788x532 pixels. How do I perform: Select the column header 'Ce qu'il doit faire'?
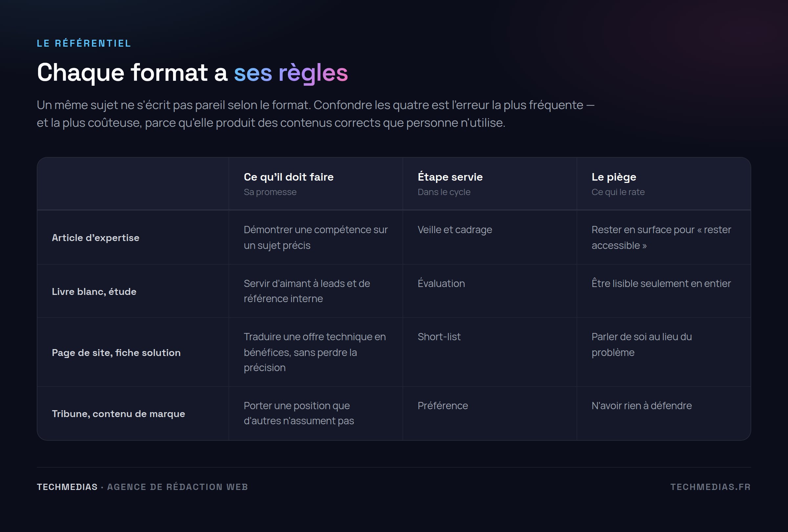(289, 177)
